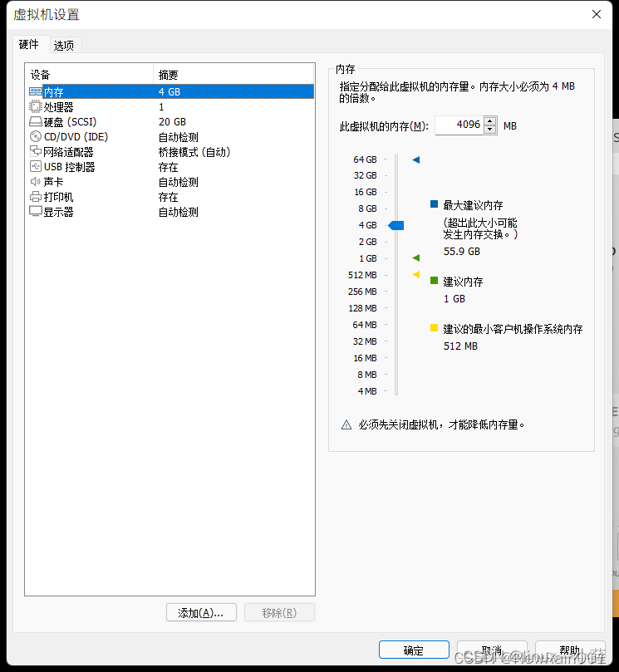
Task: Select the CD/DVD (IDE) row label
Action: pos(76,137)
